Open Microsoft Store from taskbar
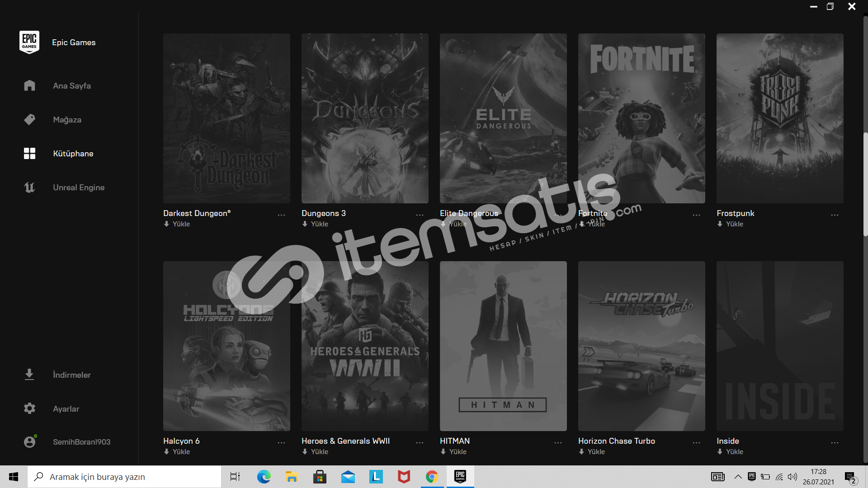This screenshot has height=488, width=868. click(320, 477)
